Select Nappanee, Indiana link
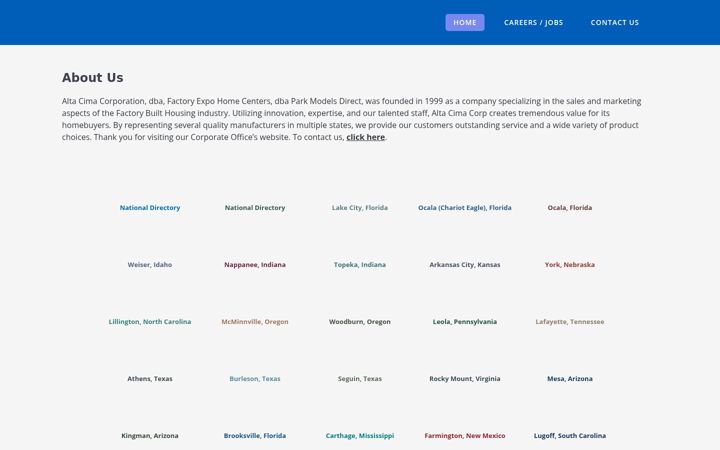The height and width of the screenshot is (450, 720). 255,264
